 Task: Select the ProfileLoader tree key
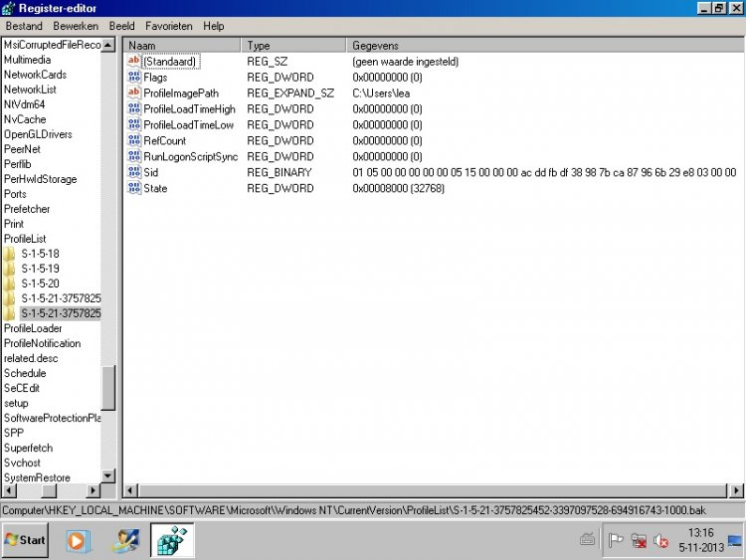[x=33, y=328]
